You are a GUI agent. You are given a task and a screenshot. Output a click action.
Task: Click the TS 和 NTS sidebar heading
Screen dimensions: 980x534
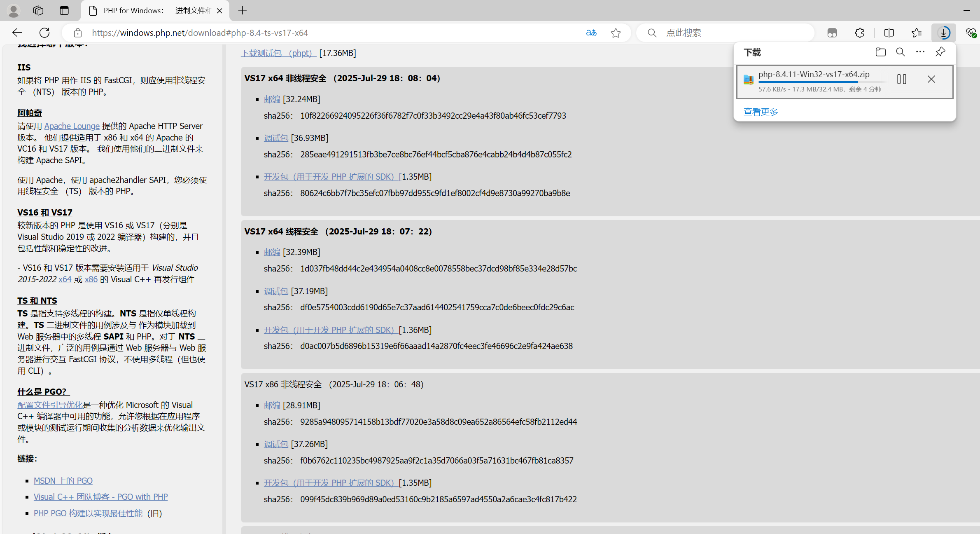37,301
